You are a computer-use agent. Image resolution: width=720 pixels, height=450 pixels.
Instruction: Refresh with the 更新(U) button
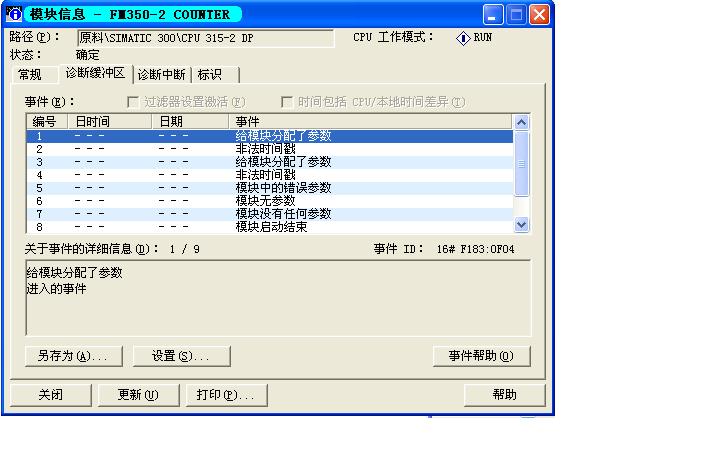point(138,395)
